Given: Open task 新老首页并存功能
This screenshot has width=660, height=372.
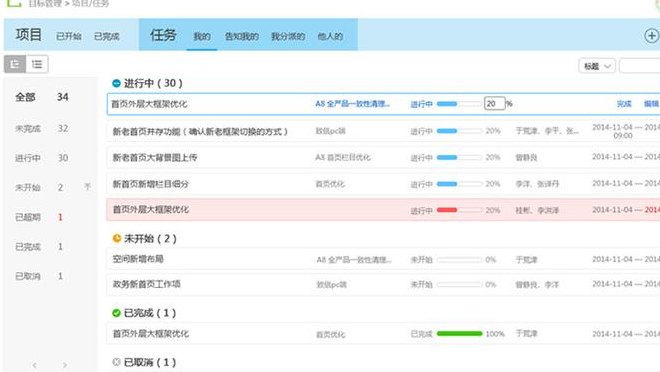Looking at the screenshot, I should point(200,131).
